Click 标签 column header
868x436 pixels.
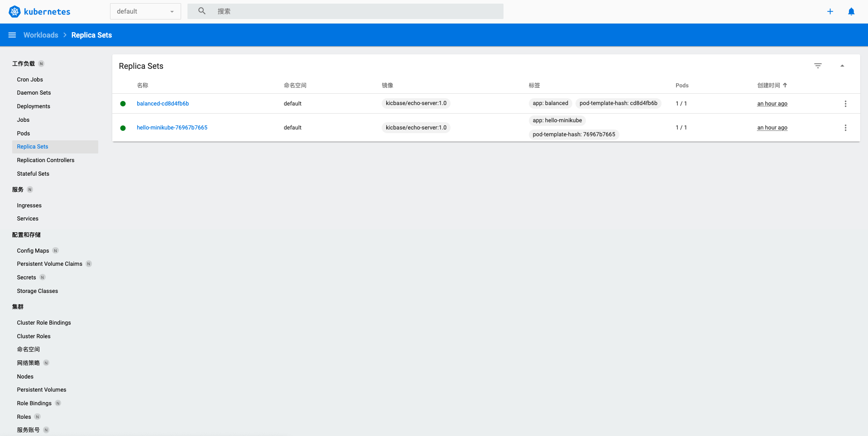(x=534, y=85)
